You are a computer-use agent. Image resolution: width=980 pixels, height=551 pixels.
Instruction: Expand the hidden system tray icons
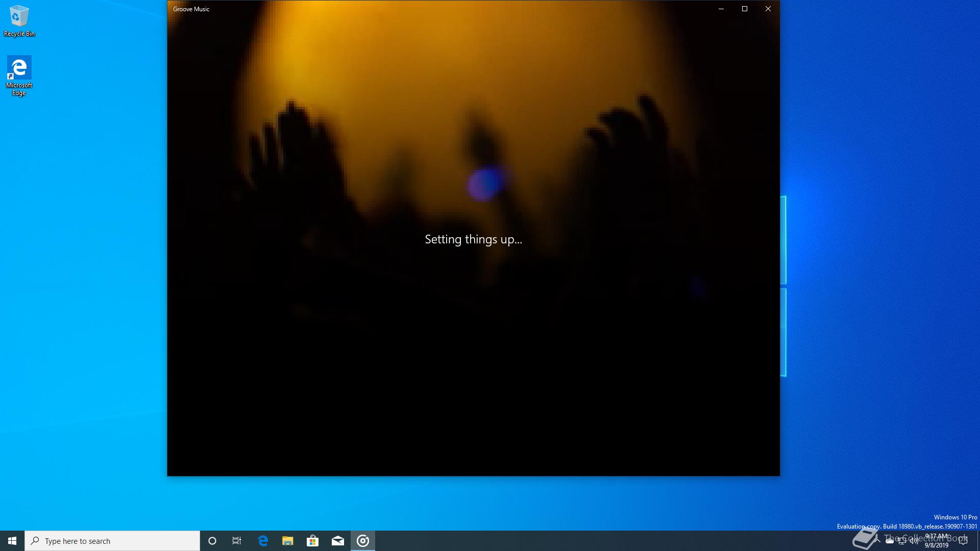(x=877, y=541)
